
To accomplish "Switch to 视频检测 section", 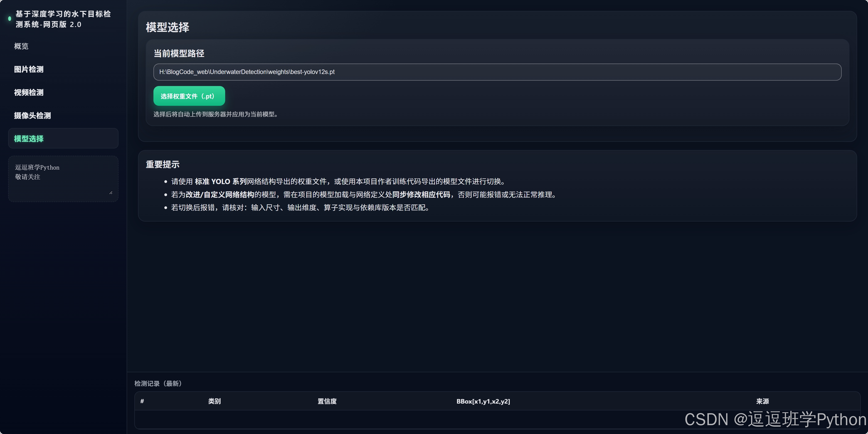I will (28, 92).
